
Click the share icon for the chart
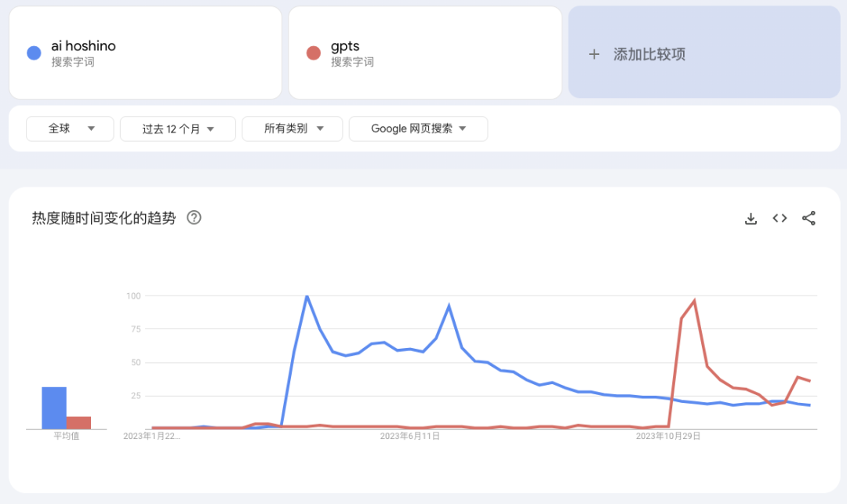[809, 218]
